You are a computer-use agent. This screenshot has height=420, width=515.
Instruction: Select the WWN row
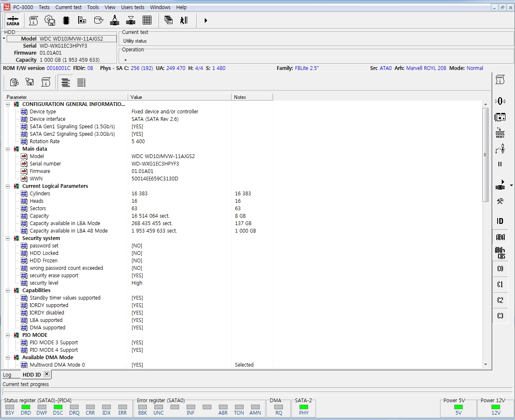[x=139, y=179]
